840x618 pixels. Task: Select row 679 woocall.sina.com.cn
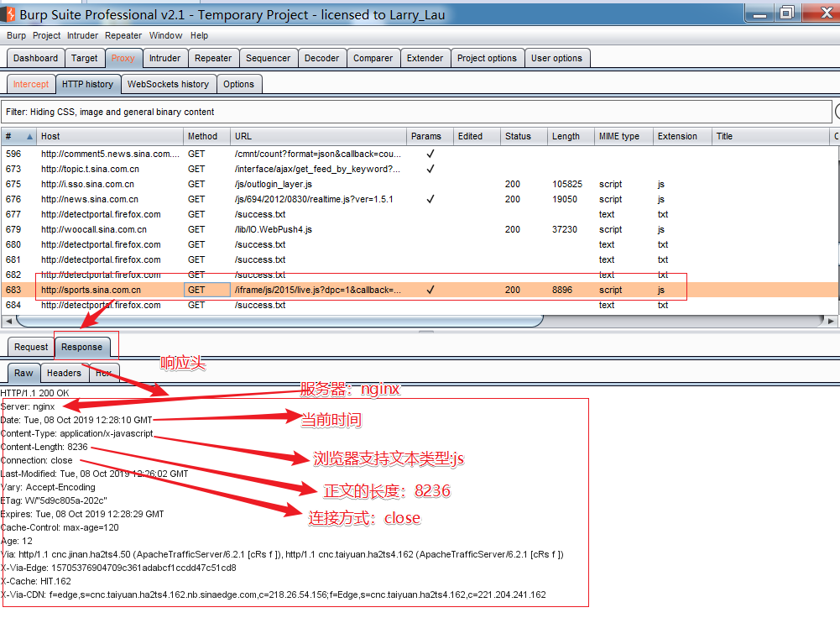click(x=420, y=229)
